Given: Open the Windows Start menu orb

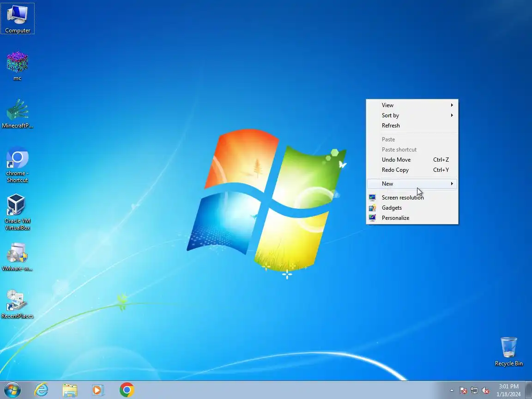Looking at the screenshot, I should [x=12, y=390].
